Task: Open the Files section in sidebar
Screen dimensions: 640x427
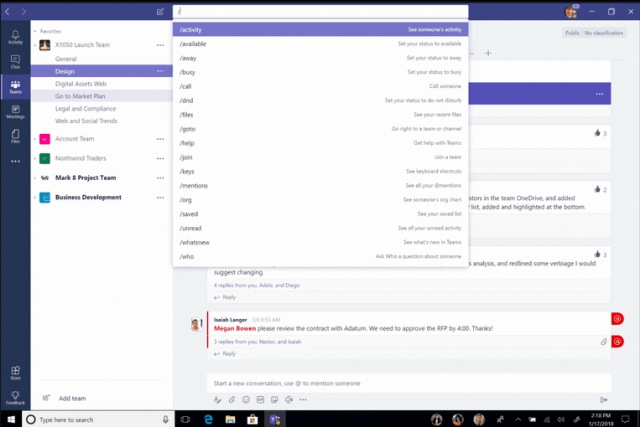Action: [x=15, y=136]
